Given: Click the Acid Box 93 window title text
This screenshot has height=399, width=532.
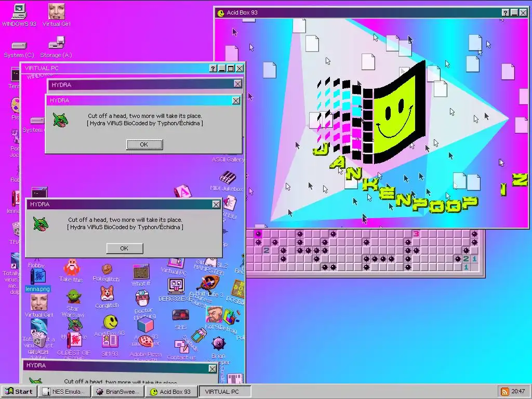Looking at the screenshot, I should coord(242,13).
